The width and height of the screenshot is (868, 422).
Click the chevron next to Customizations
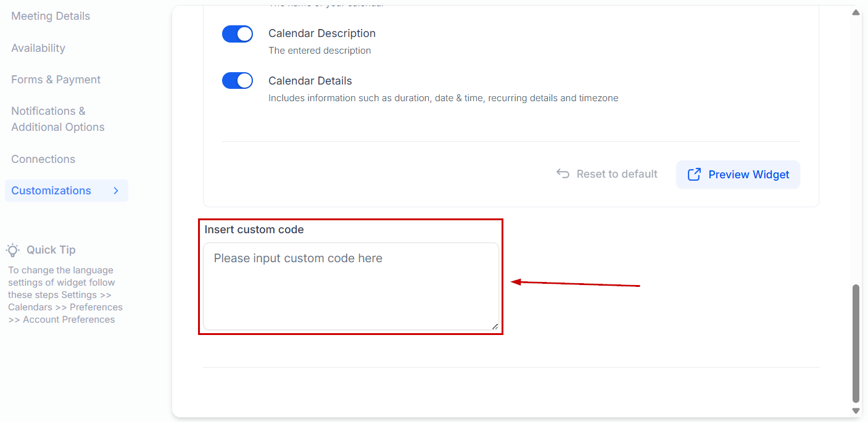click(116, 191)
